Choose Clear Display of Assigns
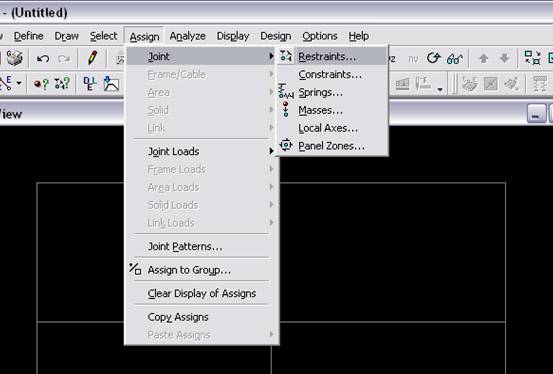Image resolution: width=553 pixels, height=374 pixels. tap(202, 293)
